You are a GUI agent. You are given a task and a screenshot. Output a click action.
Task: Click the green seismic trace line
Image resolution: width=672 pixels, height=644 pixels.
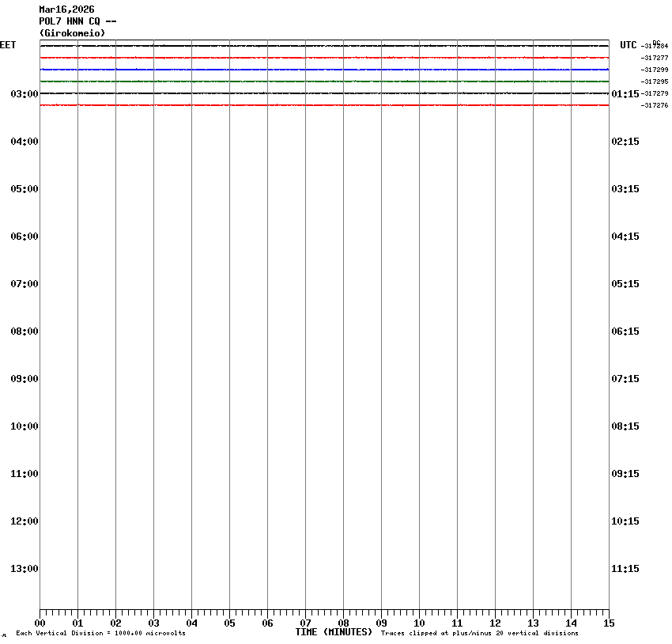(x=324, y=81)
